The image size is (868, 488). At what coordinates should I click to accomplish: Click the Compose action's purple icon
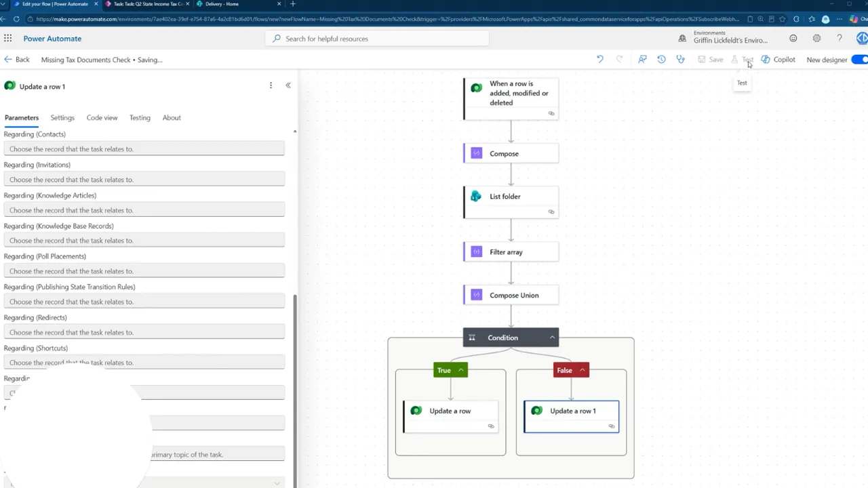click(x=476, y=154)
